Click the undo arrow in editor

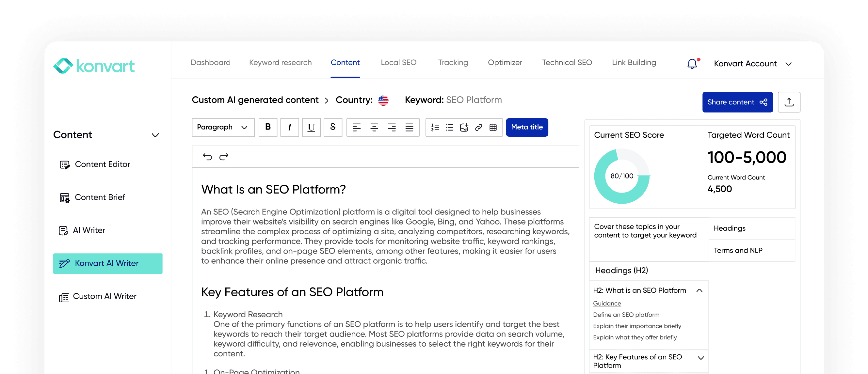(x=207, y=157)
